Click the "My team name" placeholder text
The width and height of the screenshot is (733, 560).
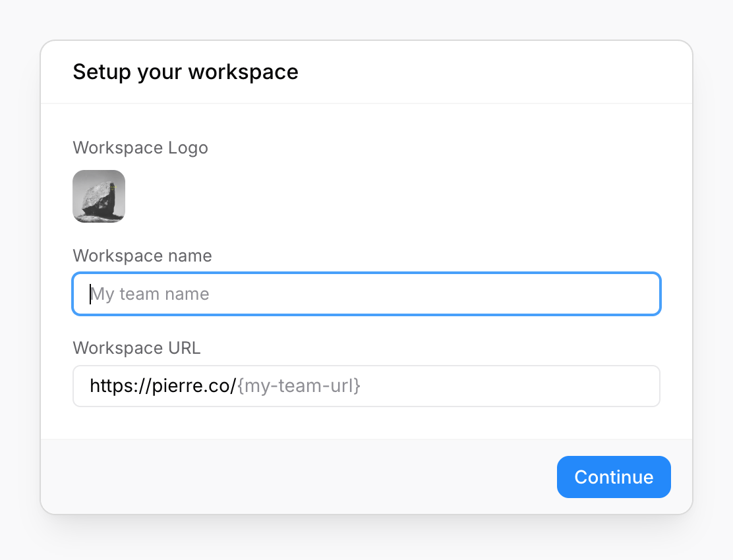point(150,294)
